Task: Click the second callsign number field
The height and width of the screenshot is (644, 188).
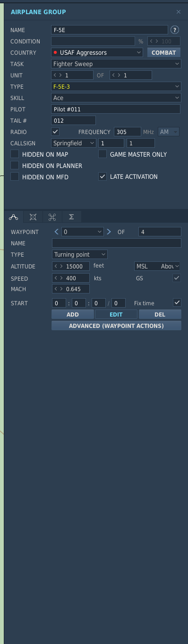Action: coord(140,143)
